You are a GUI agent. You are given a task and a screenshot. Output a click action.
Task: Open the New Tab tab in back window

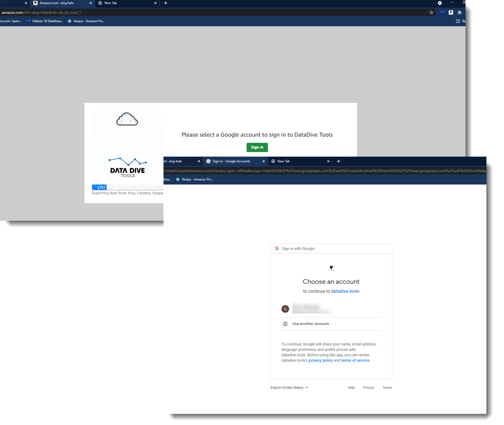[x=127, y=3]
